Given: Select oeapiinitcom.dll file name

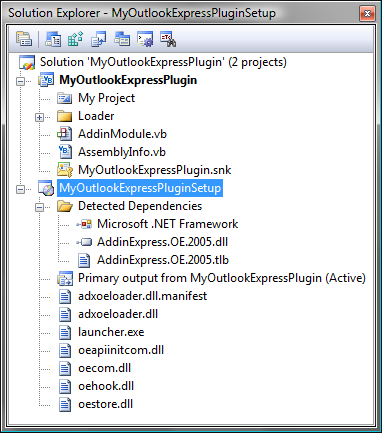Looking at the screenshot, I should [x=121, y=350].
